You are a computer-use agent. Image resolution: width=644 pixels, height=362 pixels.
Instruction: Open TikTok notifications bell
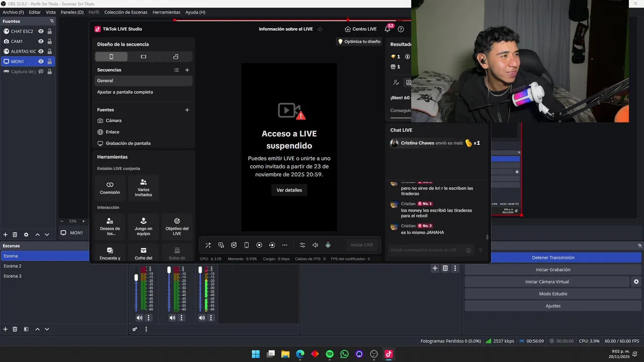[x=387, y=29]
